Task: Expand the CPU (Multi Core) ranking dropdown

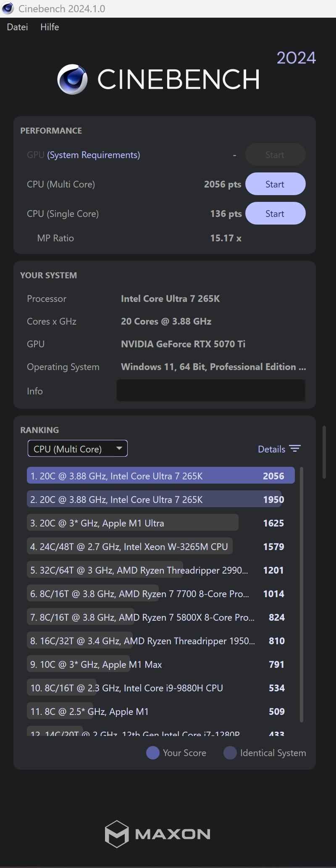Action: tap(77, 449)
